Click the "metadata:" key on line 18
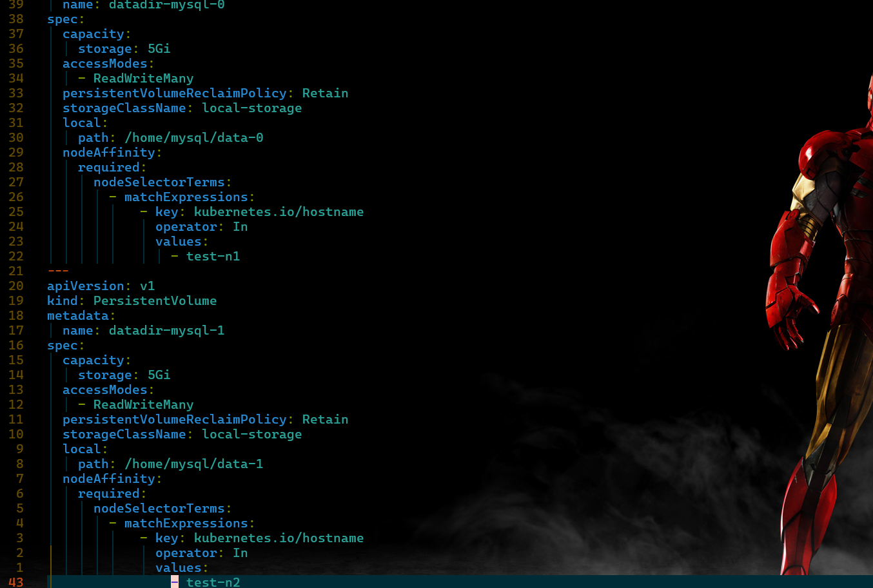The image size is (873, 588). pos(81,315)
